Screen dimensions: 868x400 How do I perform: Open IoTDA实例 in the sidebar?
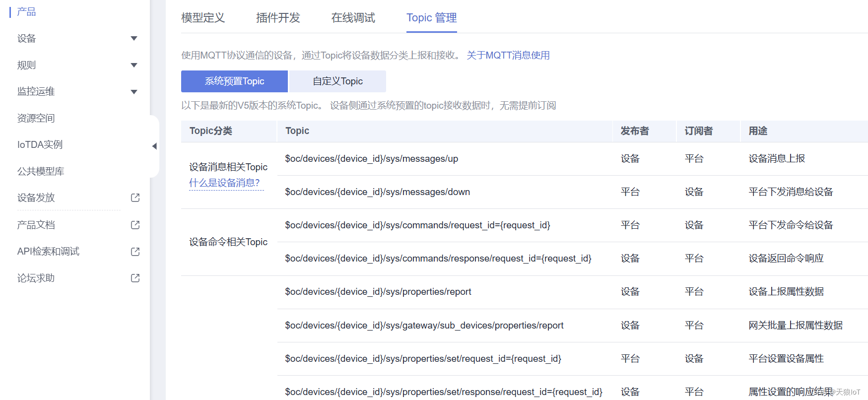(40, 144)
